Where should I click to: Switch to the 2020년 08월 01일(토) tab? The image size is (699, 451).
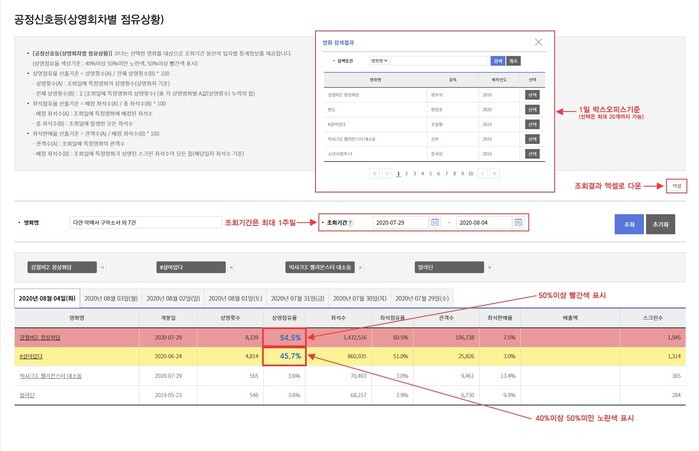click(235, 298)
